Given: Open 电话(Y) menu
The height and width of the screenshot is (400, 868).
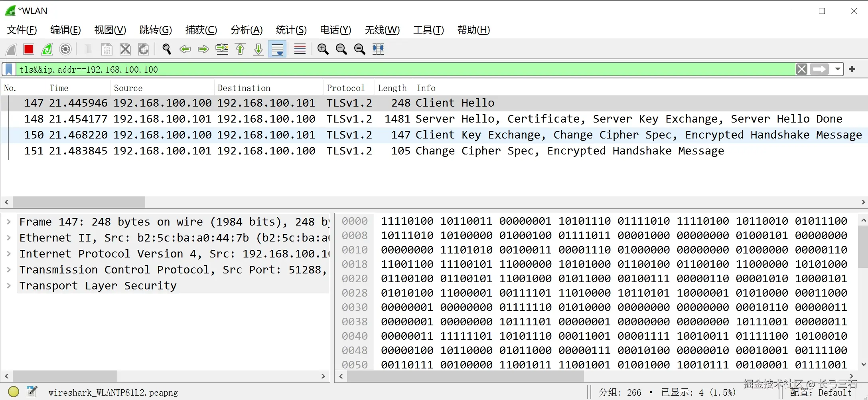Looking at the screenshot, I should [335, 30].
